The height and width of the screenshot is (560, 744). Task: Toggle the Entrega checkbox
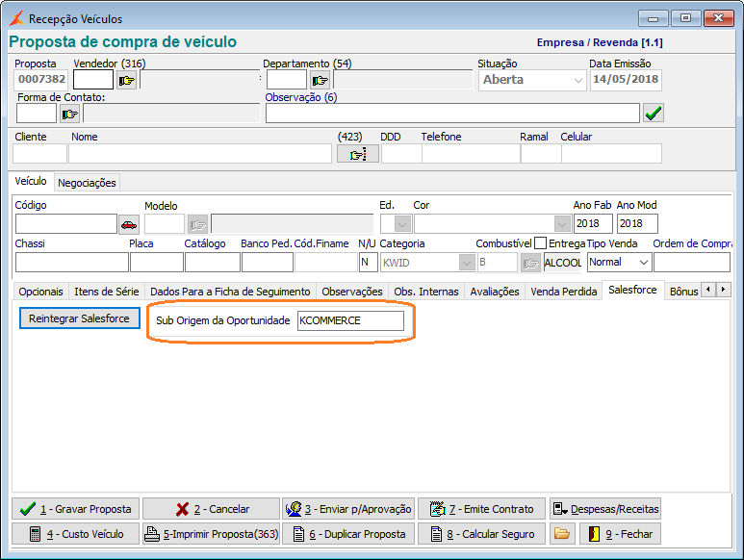tap(540, 243)
